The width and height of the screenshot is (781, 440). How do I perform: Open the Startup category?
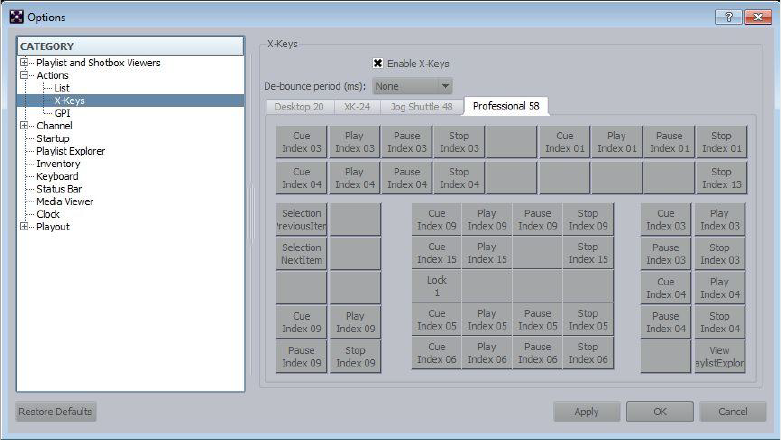tap(53, 138)
